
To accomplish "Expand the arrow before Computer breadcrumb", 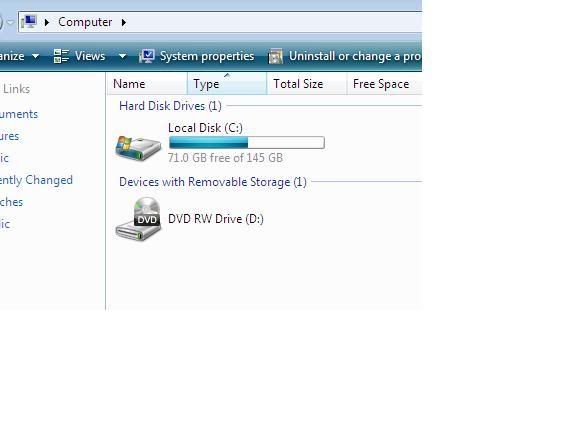I will pos(47,22).
